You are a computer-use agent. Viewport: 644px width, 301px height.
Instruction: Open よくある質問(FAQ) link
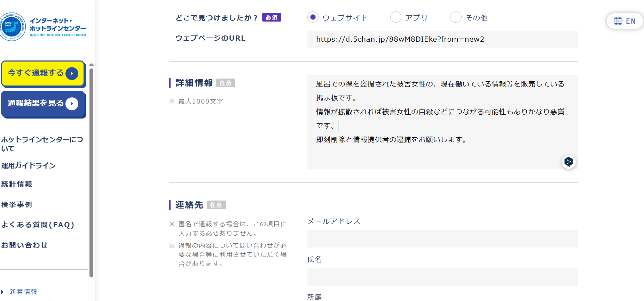pos(38,225)
